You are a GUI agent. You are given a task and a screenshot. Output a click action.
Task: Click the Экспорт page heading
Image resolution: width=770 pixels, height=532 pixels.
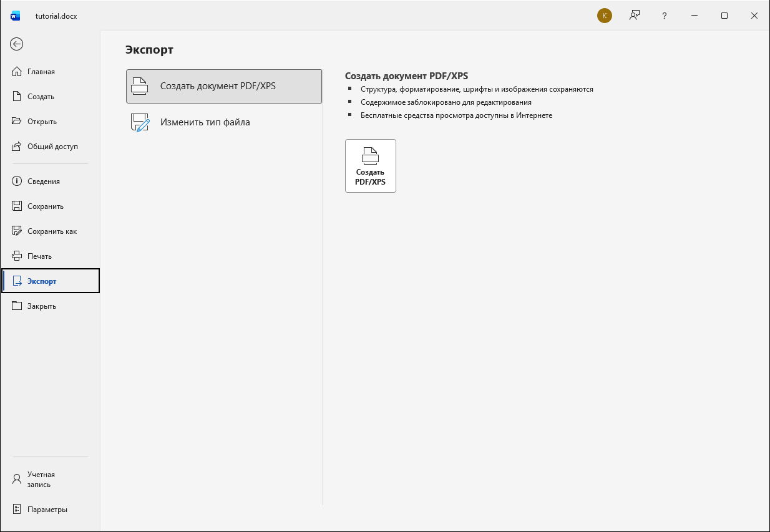149,50
